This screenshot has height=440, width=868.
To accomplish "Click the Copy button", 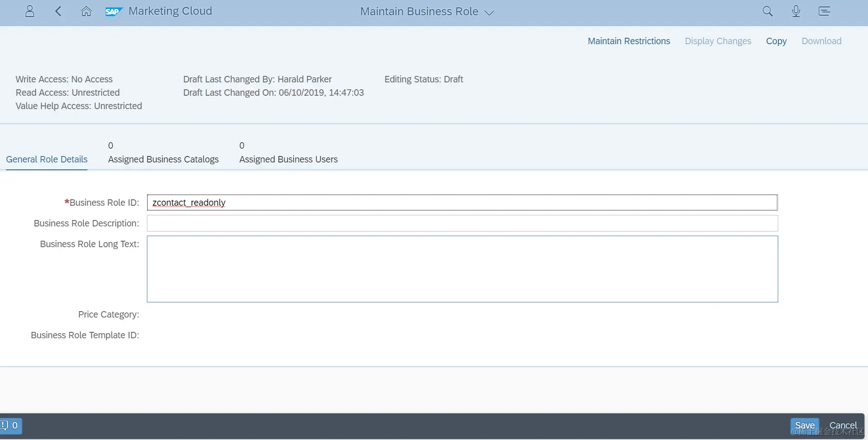I will (x=776, y=41).
